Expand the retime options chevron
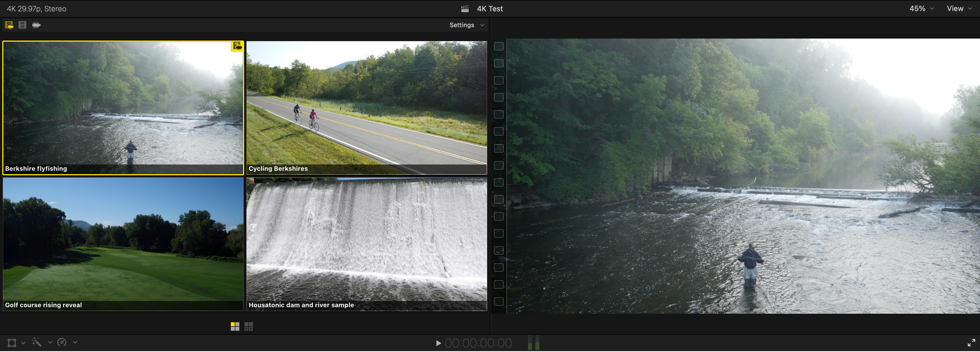This screenshot has width=980, height=352. (x=75, y=342)
